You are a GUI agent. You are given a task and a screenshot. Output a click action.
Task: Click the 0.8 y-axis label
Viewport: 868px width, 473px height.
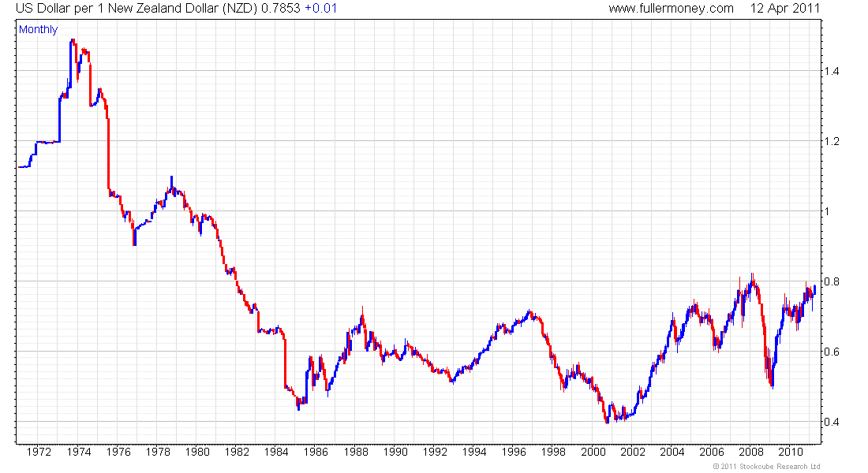(x=832, y=281)
